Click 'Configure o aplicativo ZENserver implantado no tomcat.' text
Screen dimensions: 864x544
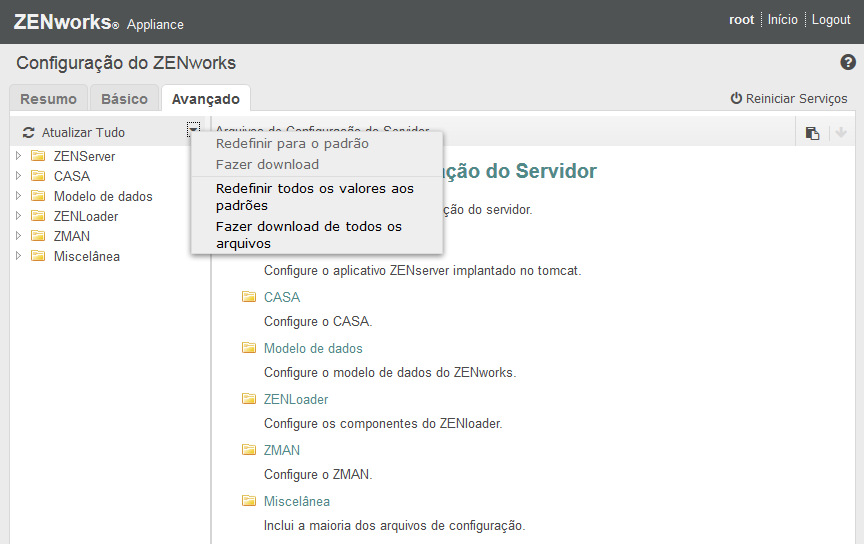tap(423, 271)
